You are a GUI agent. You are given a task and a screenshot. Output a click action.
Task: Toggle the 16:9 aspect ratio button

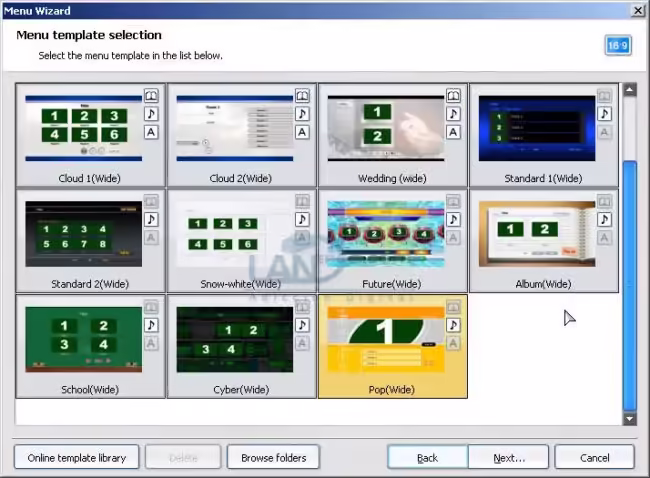(x=618, y=45)
